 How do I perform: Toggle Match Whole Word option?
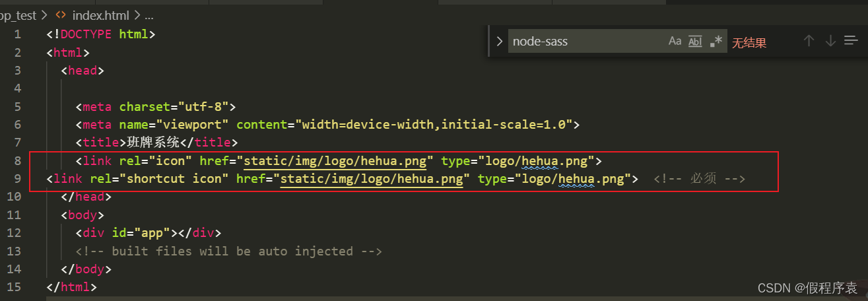pos(695,41)
